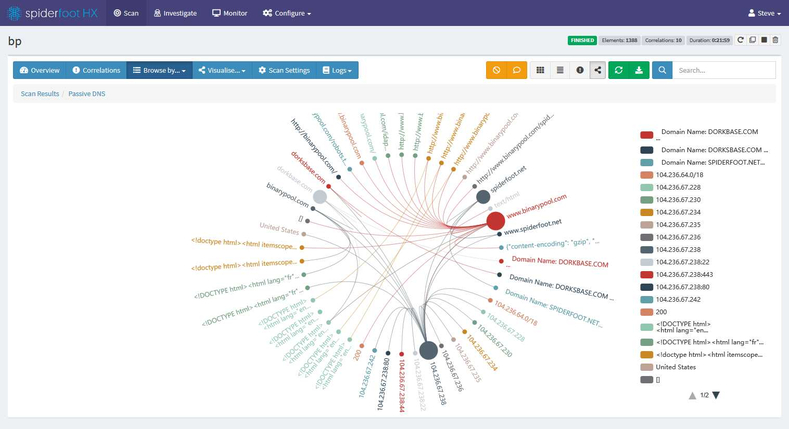Viewport: 789px width, 429px height.
Task: Click the orange comment bubble icon
Action: (517, 70)
